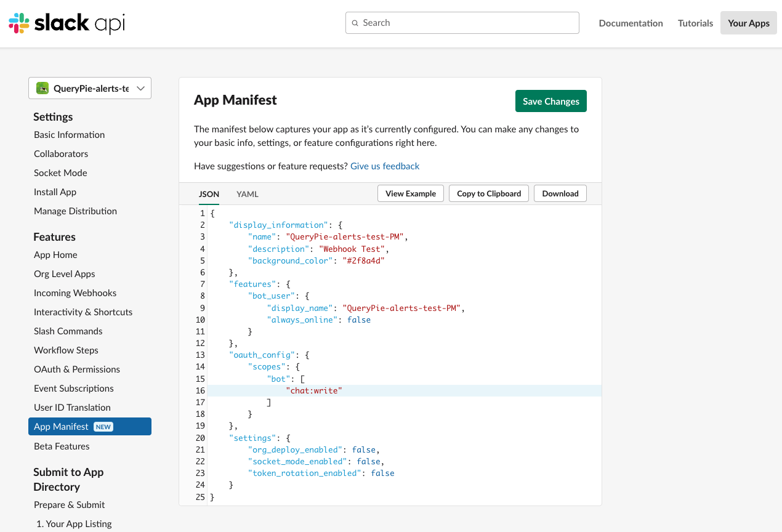Screen dimensions: 782x532
Task: Click the App Manifest heading
Action: [235, 100]
